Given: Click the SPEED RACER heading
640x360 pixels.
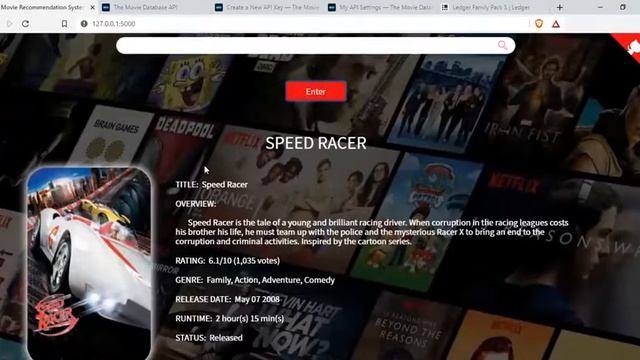Looking at the screenshot, I should click(316, 143).
